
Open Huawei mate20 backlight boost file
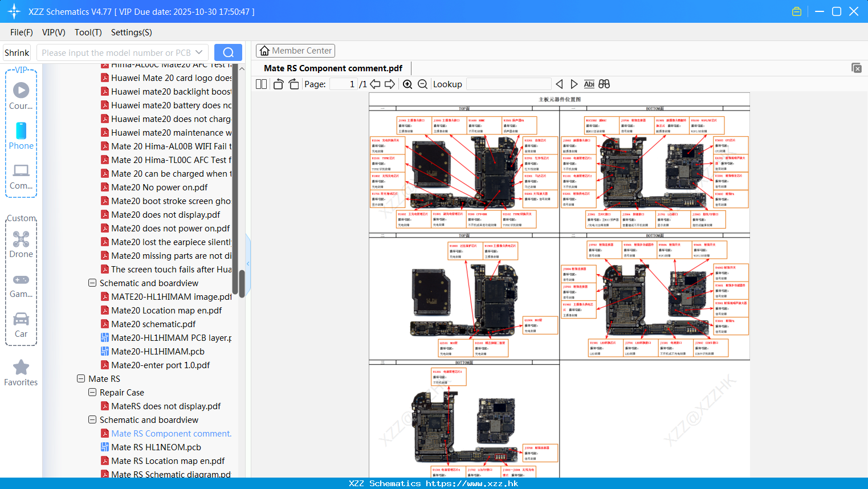point(171,91)
